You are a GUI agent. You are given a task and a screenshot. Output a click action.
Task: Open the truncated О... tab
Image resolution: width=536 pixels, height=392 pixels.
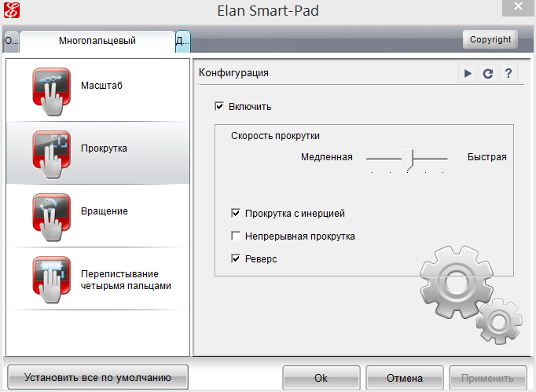pos(11,42)
